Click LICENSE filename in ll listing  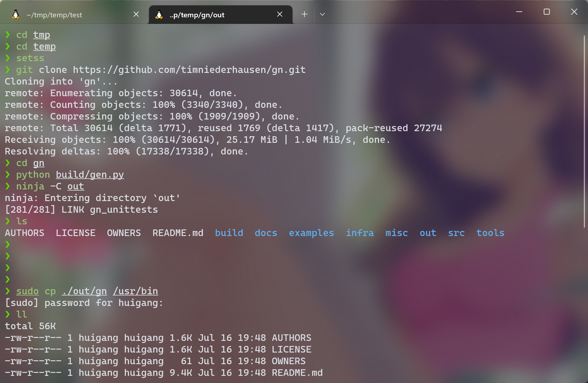click(292, 350)
